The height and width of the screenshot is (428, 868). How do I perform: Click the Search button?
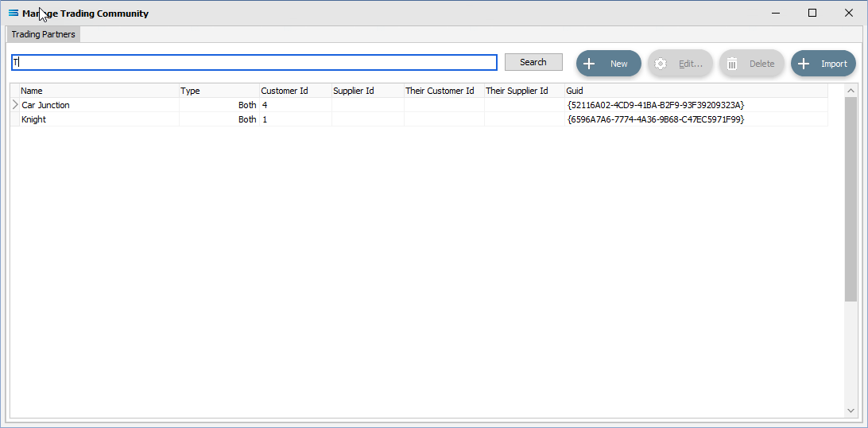[x=533, y=62]
